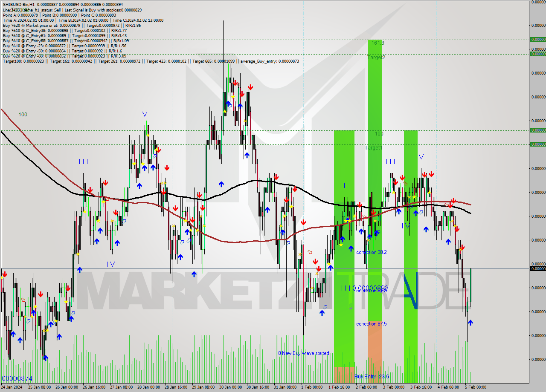Click the '28 Jan 16:00' time label

click(x=176, y=387)
